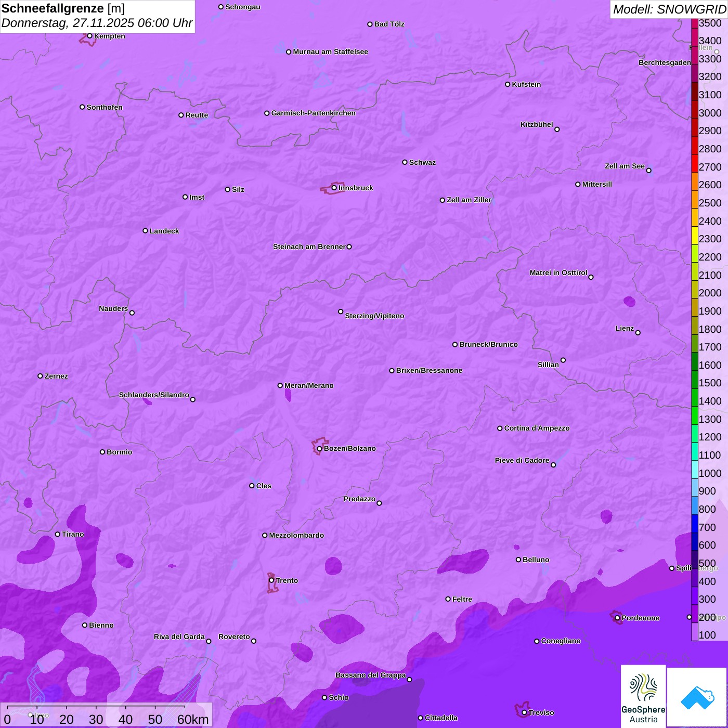Click the 2700 red legend swatch
The image size is (728, 728).
click(x=695, y=163)
